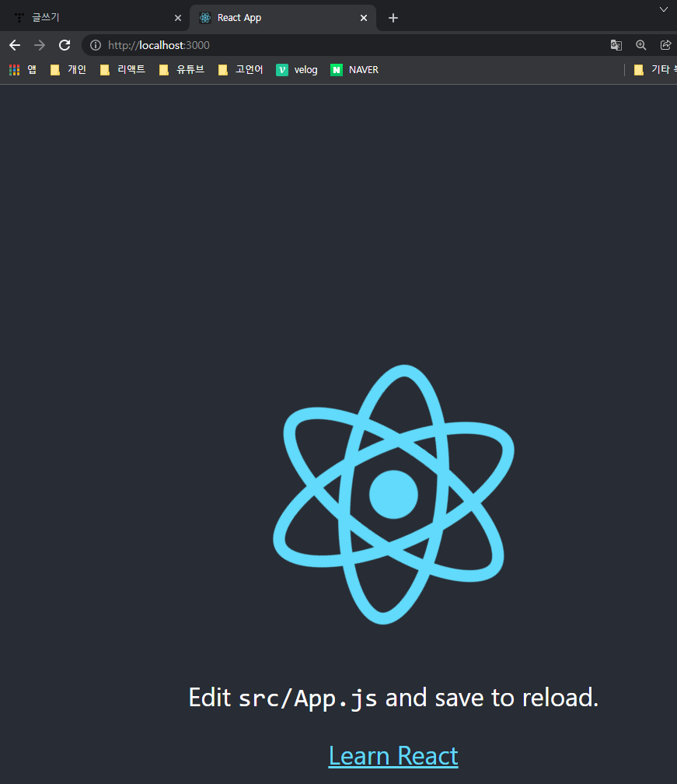677x784 pixels.
Task: Open the 유튜브 bookmark folder
Action: coord(182,70)
